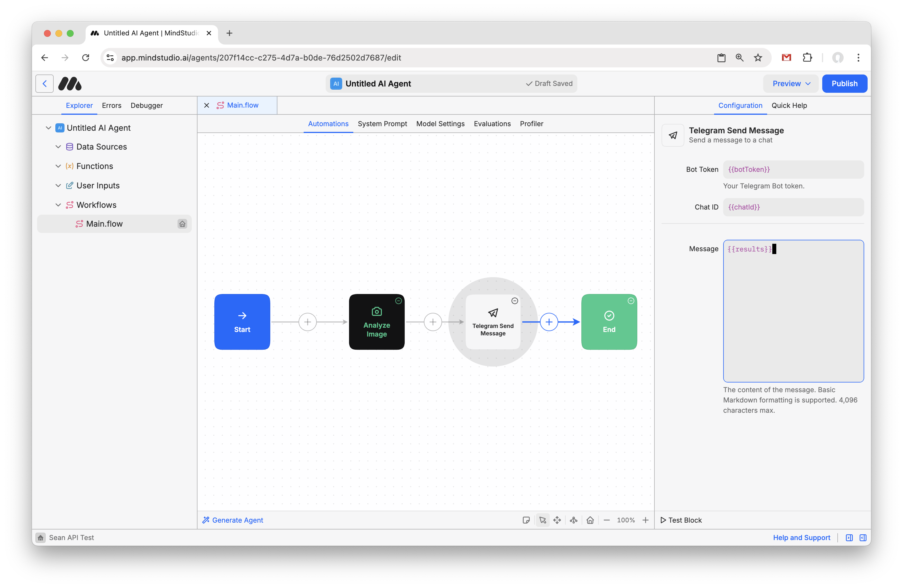Click plus between Start and Analyze Image

308,322
